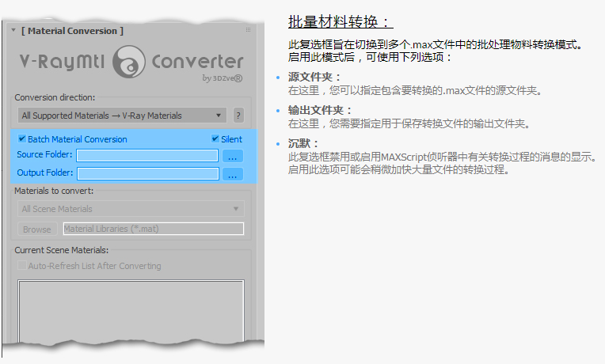Click the rollout drag grip handle
The image size is (605, 364).
coord(248,31)
